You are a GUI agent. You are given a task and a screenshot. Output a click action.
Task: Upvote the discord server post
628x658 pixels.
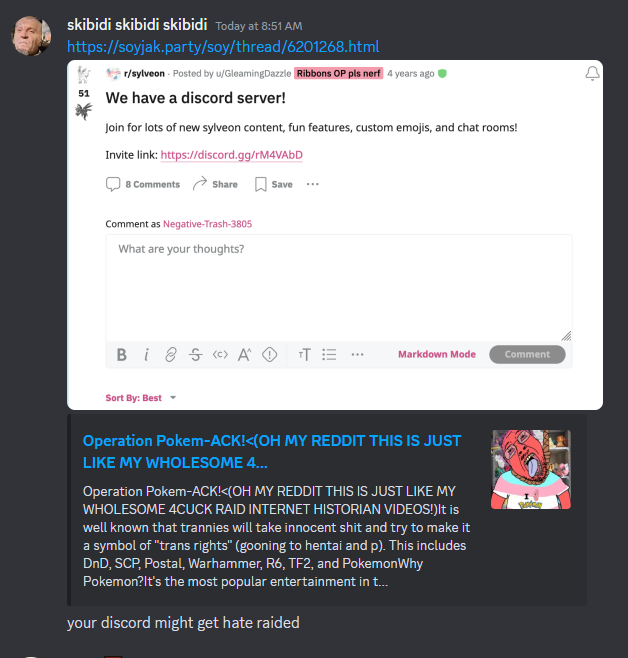84,75
